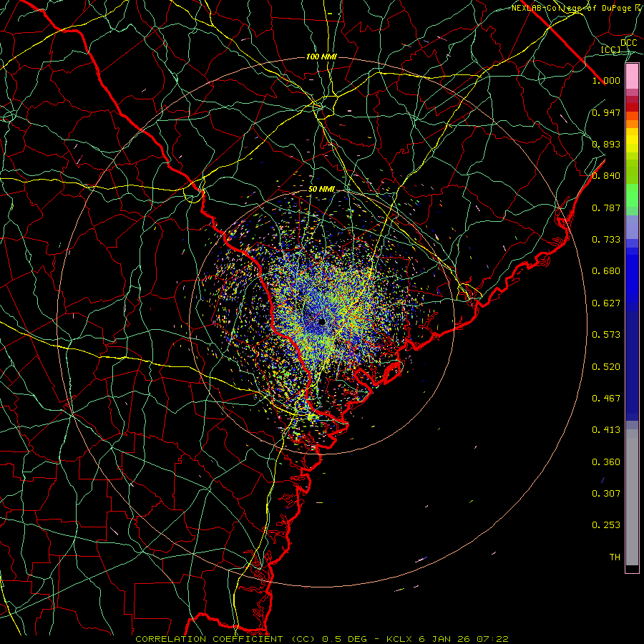
Task: Click the 100 NMI range ring label
Action: pos(321,57)
